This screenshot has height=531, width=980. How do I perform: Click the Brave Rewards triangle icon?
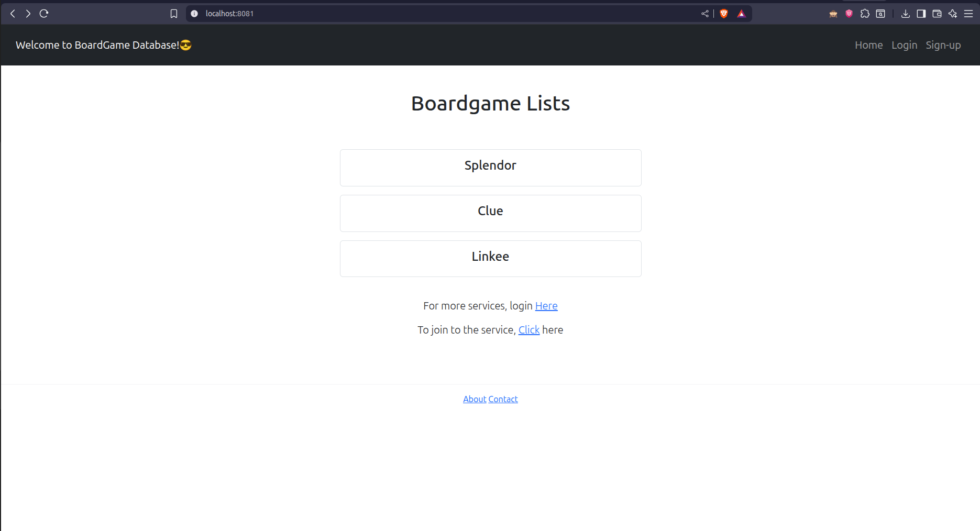click(x=741, y=14)
